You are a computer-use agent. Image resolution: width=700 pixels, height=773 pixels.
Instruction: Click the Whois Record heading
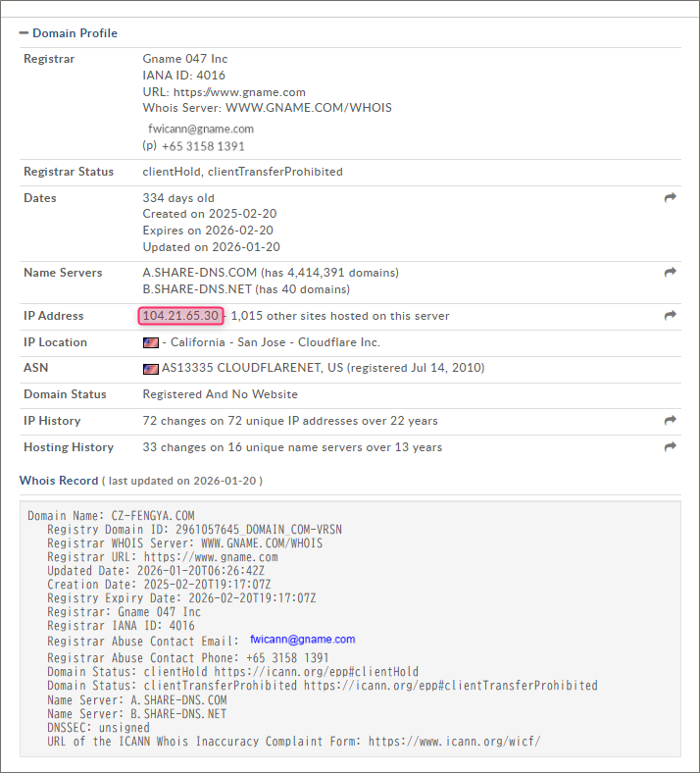coord(59,481)
